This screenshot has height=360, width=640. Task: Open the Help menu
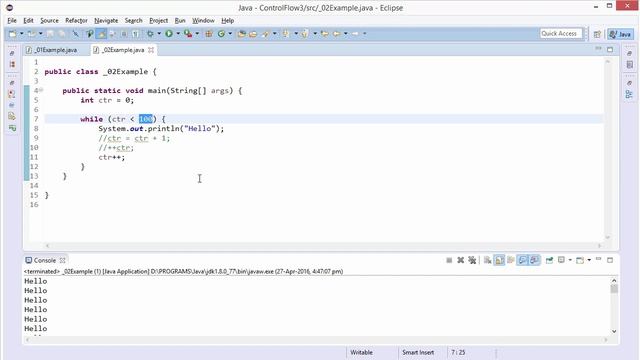[227, 20]
